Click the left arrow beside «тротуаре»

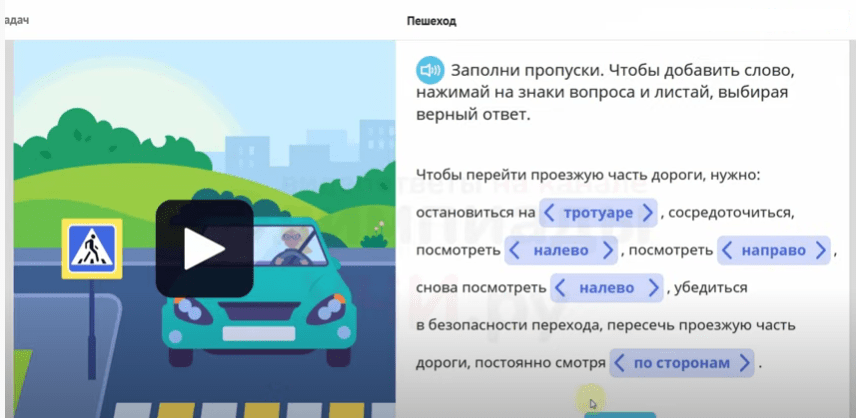coord(549,213)
